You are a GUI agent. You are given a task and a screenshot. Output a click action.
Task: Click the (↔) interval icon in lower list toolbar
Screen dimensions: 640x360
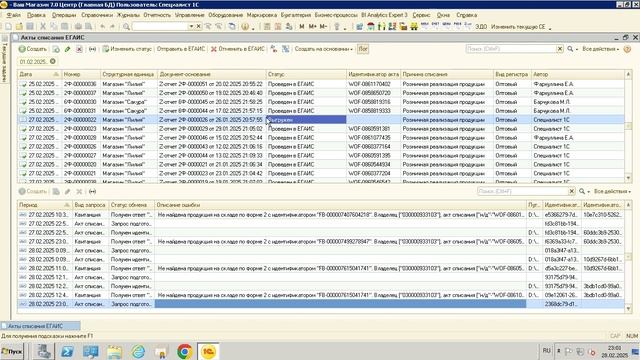93,191
